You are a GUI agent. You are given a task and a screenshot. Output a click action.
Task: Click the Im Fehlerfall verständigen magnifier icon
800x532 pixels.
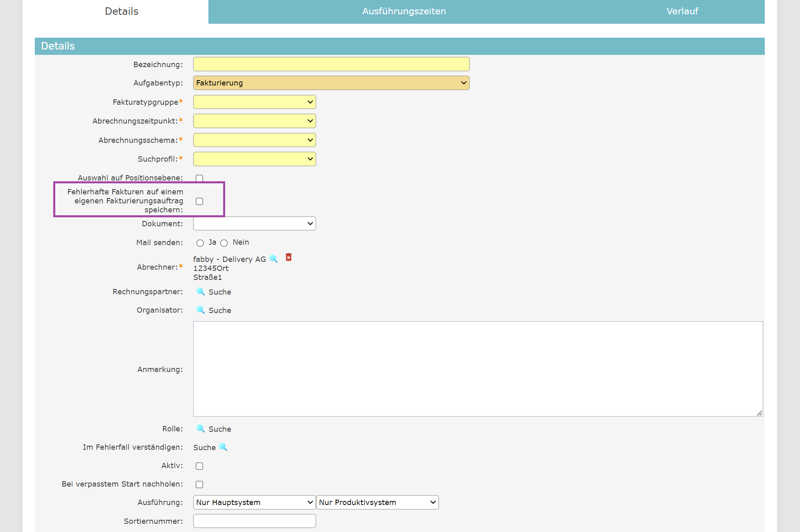(223, 447)
